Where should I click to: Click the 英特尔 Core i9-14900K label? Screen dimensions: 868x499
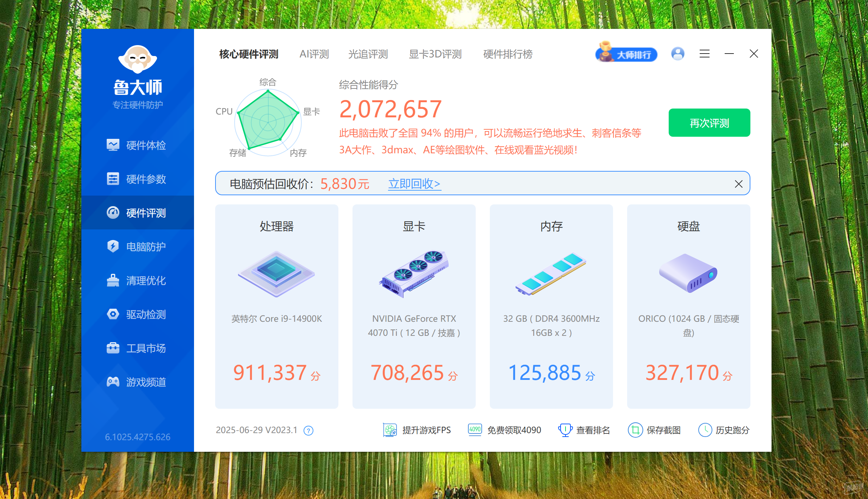pyautogui.click(x=276, y=319)
